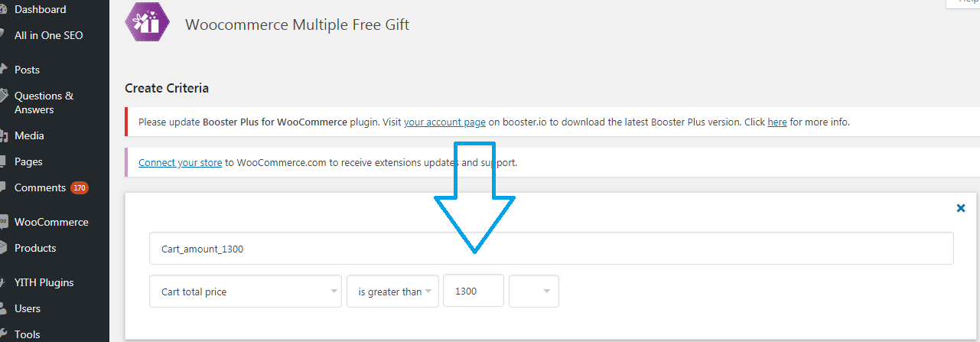Click the Users icon in sidebar
Screen dimensions: 980x342
pos(4,308)
